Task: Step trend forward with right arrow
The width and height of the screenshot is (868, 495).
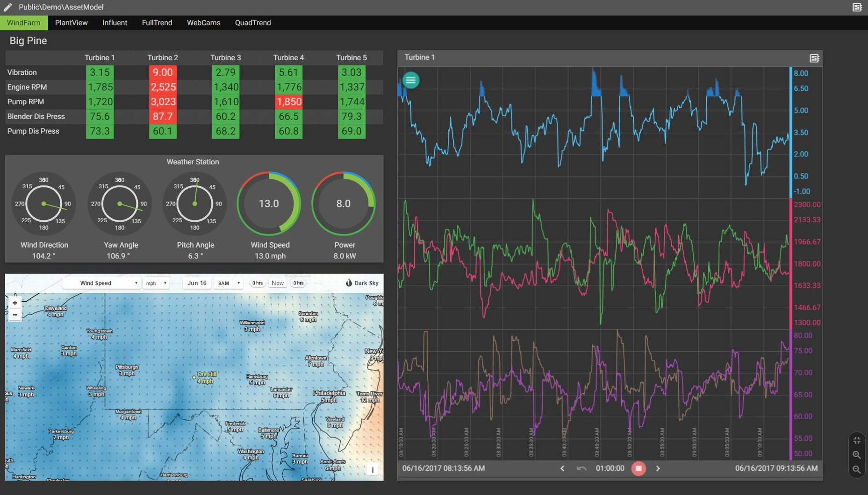Action: 658,468
